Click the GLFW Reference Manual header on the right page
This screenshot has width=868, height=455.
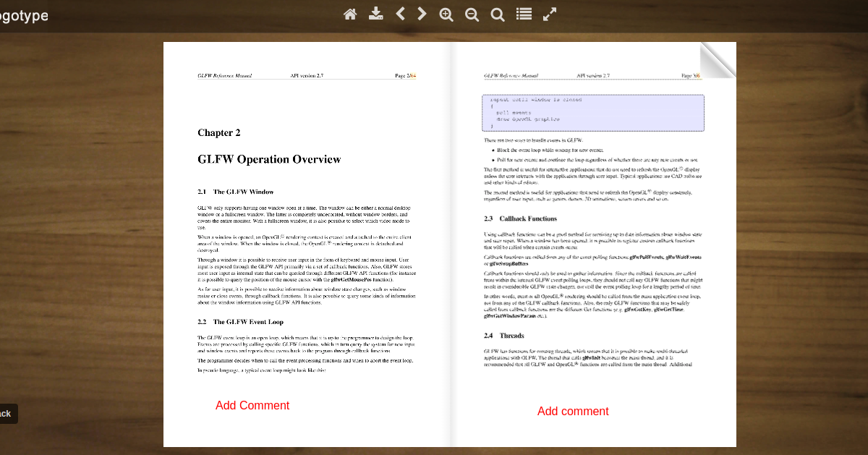[511, 75]
